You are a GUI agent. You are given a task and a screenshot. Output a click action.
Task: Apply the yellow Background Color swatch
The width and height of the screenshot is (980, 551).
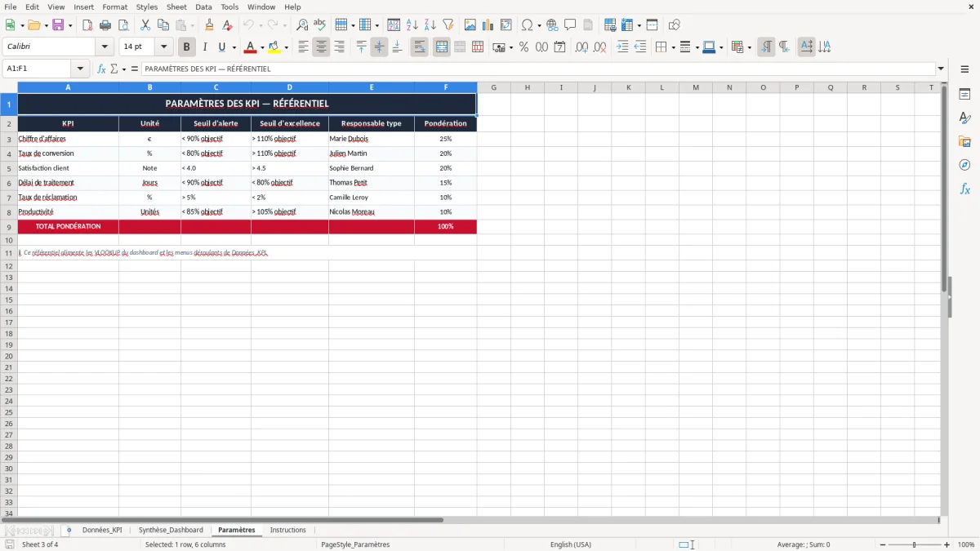click(x=274, y=47)
